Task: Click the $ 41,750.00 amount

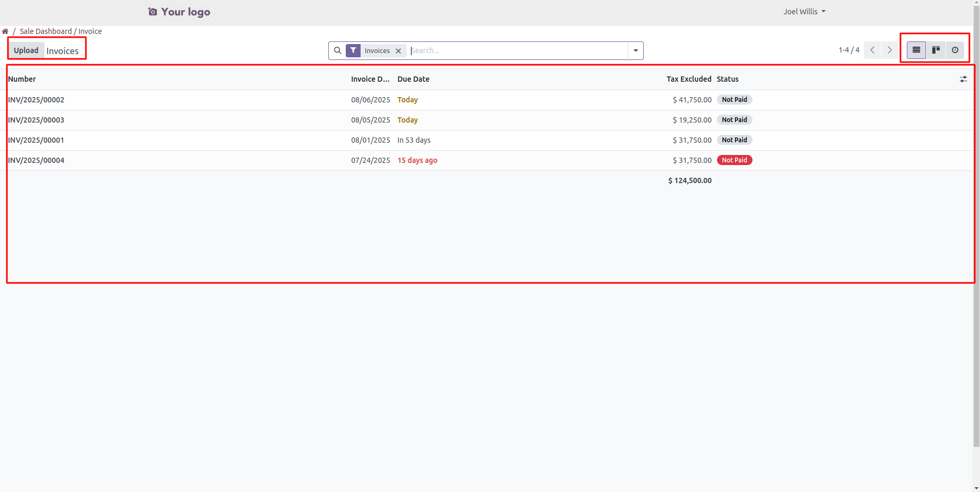Action: click(x=692, y=100)
